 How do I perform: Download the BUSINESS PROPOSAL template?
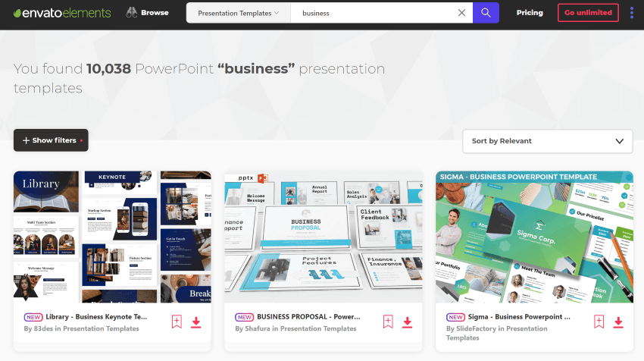407,322
